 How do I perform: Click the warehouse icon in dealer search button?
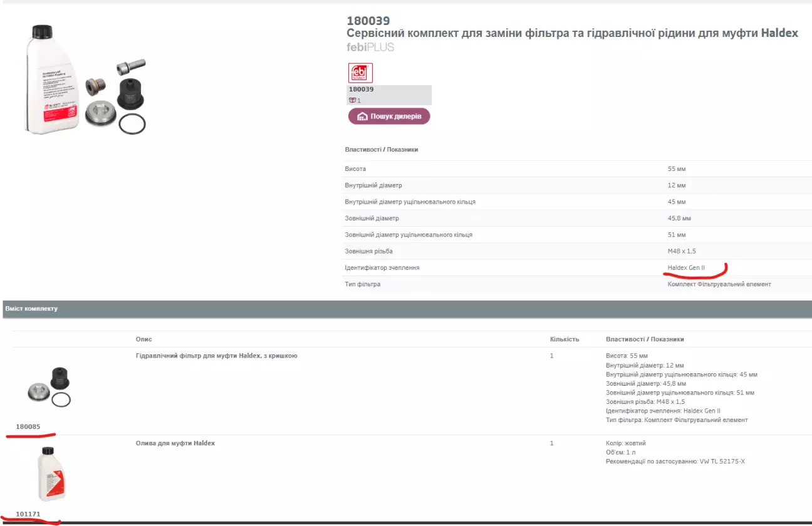[x=362, y=116]
